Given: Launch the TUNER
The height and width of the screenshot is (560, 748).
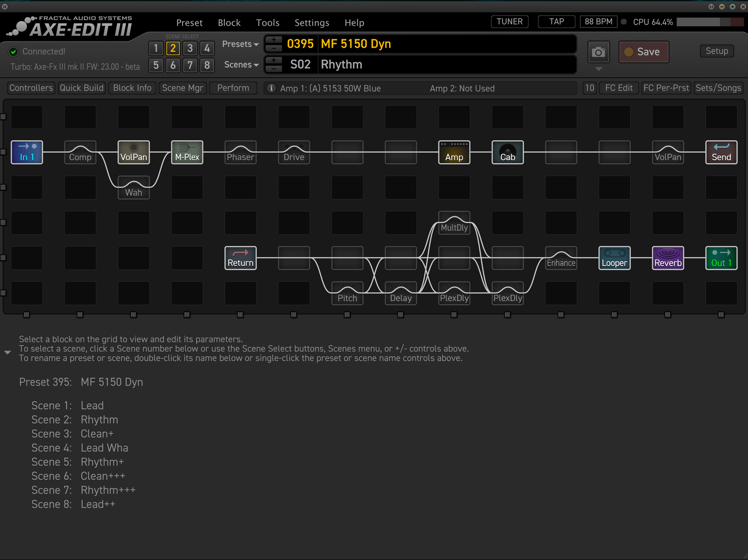Looking at the screenshot, I should [510, 22].
